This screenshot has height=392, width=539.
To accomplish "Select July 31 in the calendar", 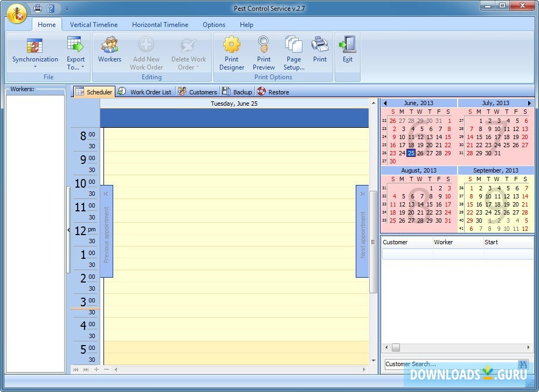I will [497, 153].
